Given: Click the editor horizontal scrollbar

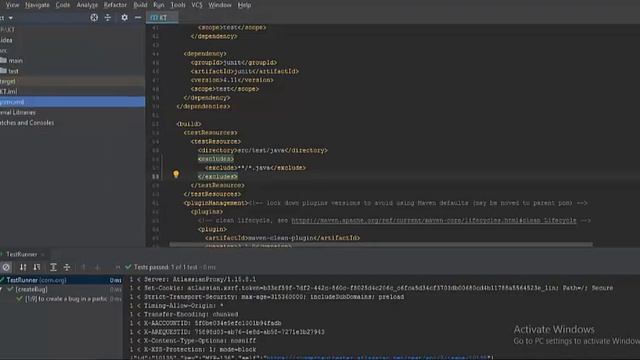Looking at the screenshot, I should (381, 244).
